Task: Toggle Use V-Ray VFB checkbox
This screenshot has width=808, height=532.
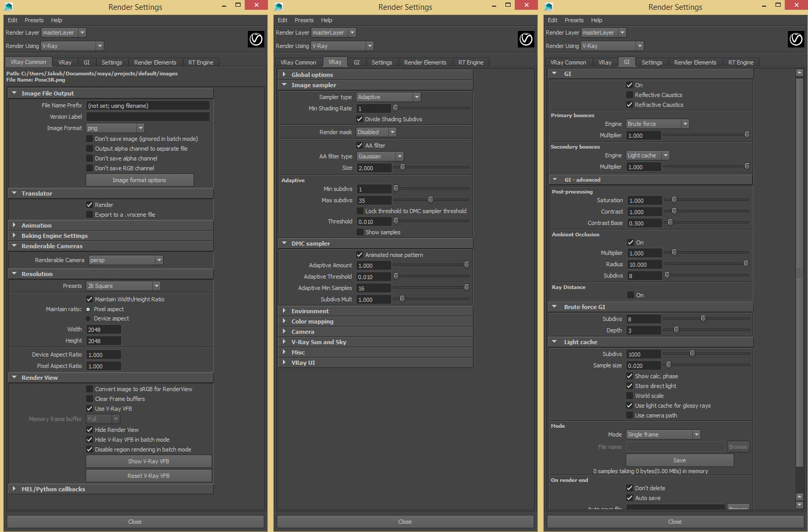Action: 89,409
